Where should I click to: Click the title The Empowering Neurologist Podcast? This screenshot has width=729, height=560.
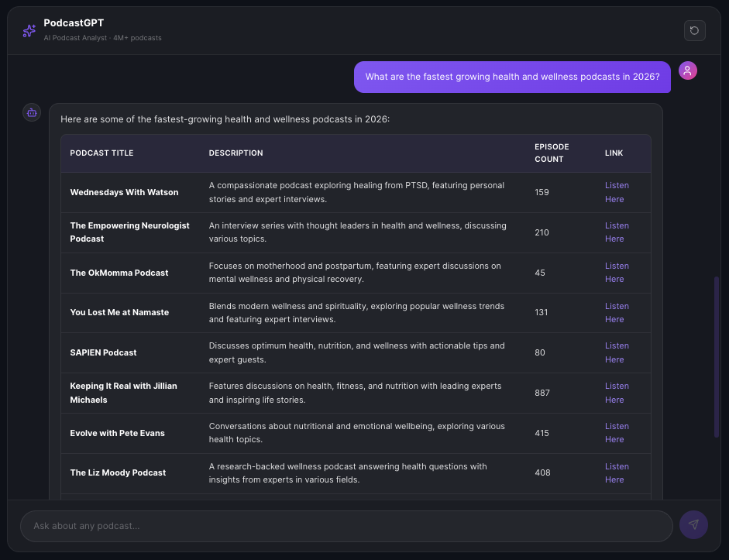(x=129, y=232)
